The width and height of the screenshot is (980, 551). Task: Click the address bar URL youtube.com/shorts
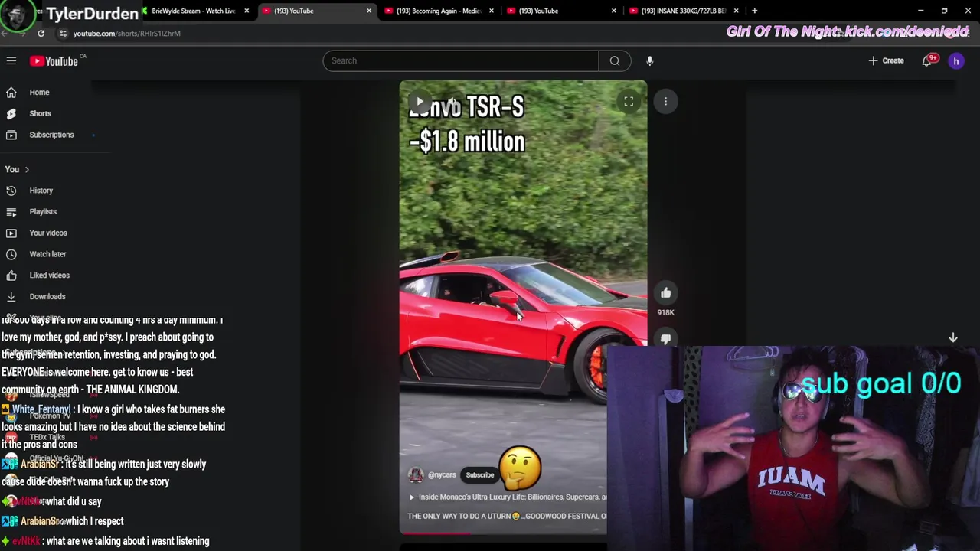click(x=126, y=34)
